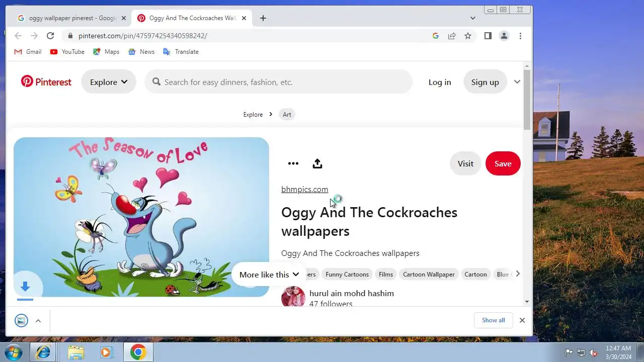Viewport: 644px width, 362px height.
Task: Select the Cartoon Wallpaper tag
Action: pos(429,274)
